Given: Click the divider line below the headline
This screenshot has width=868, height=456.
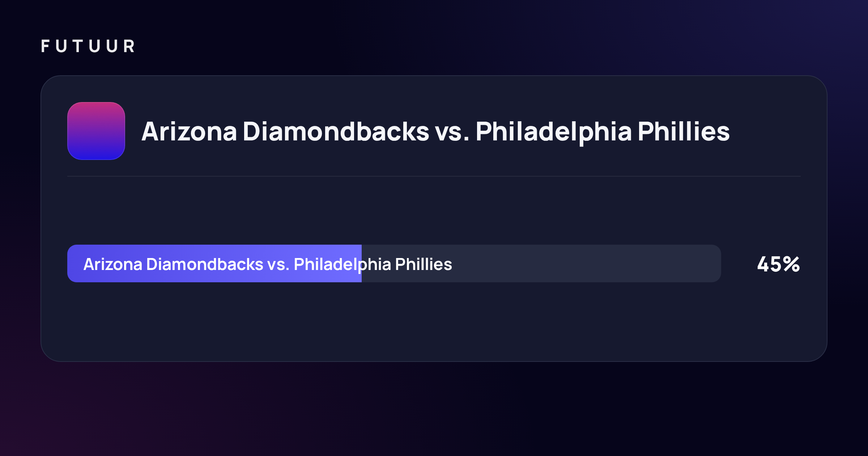Looking at the screenshot, I should point(434,176).
